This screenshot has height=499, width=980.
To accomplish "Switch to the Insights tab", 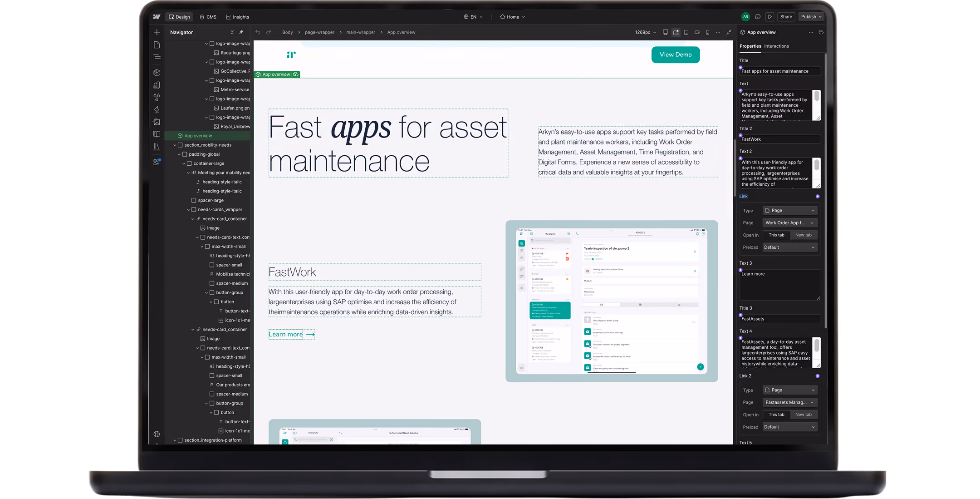I will point(237,17).
